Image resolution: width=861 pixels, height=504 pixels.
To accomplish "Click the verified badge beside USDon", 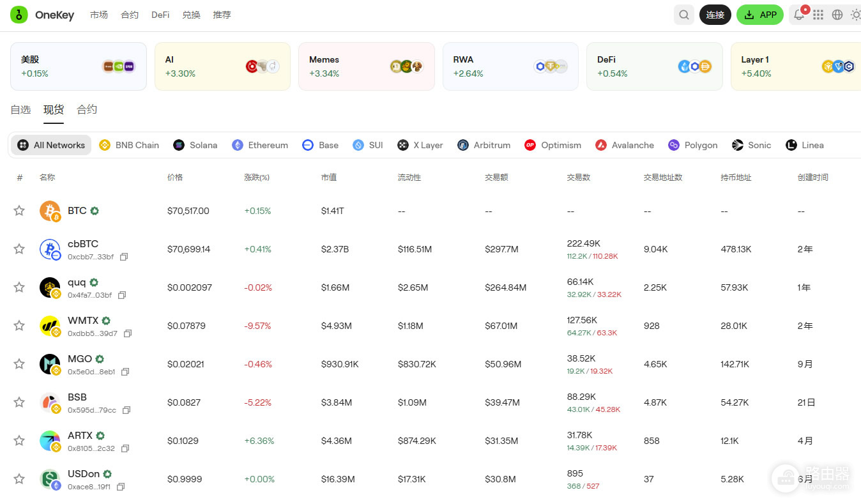I will point(107,474).
